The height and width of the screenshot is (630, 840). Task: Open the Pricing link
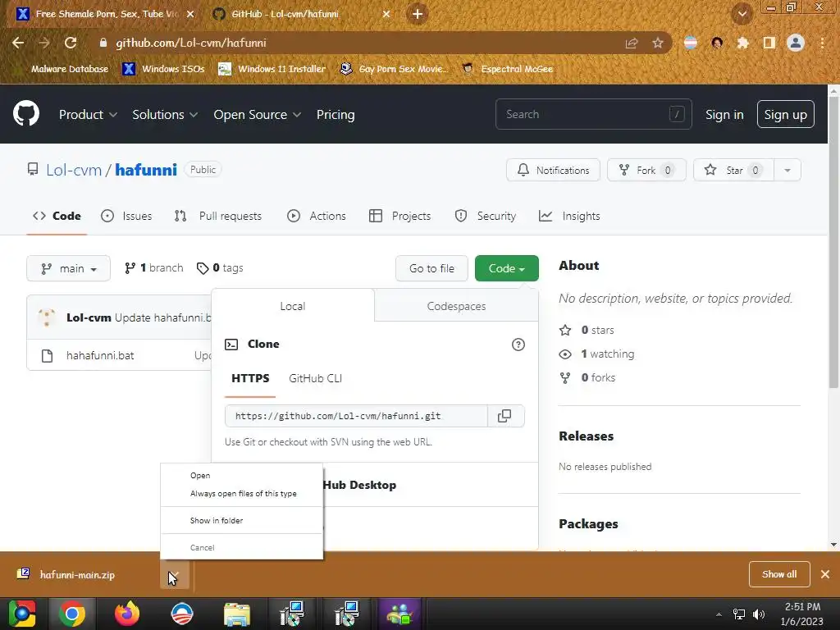336,115
